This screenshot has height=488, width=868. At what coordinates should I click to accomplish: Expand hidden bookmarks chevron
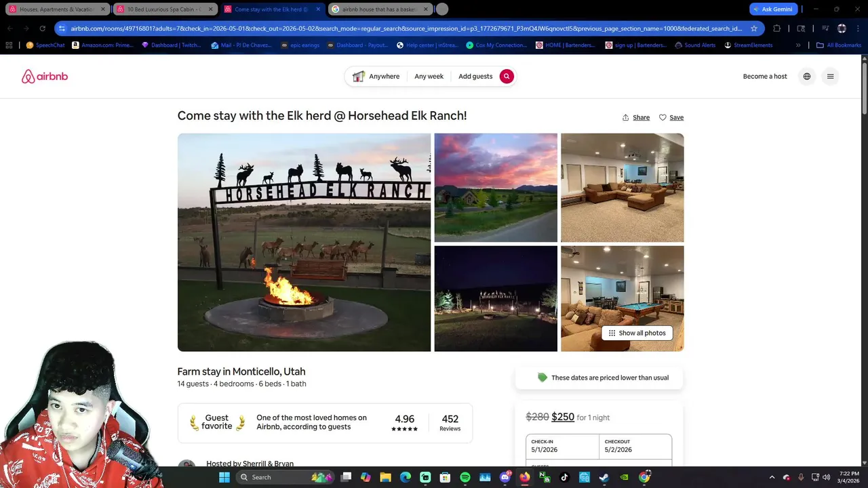point(798,45)
